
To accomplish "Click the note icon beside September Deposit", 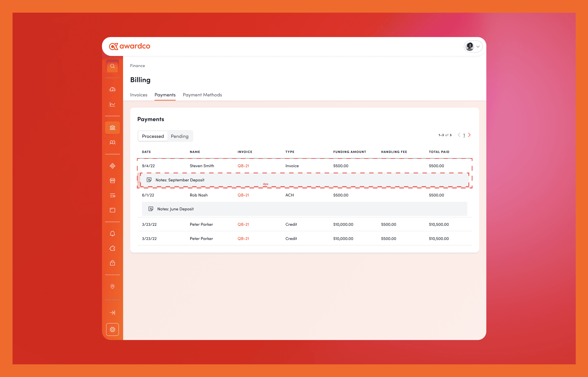I will pos(149,180).
